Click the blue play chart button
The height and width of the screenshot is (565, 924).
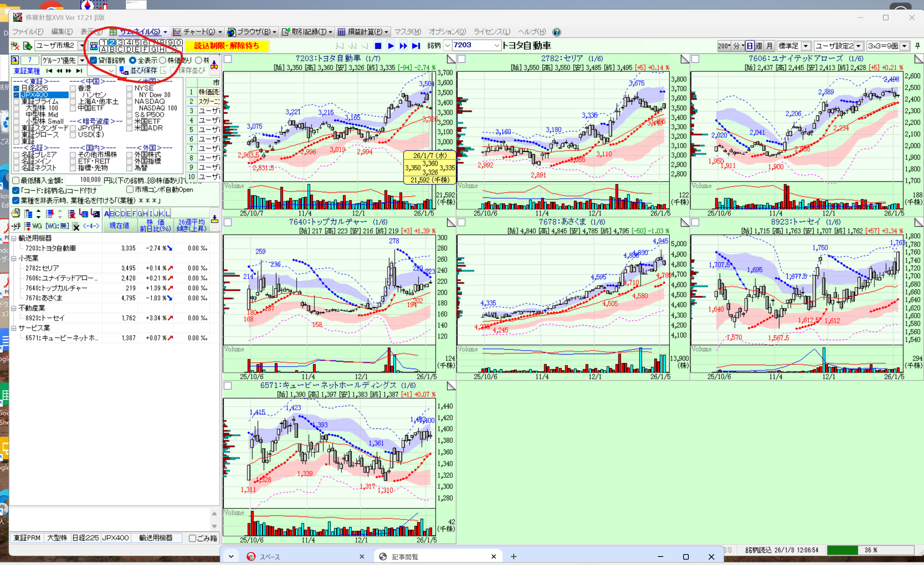click(x=390, y=46)
